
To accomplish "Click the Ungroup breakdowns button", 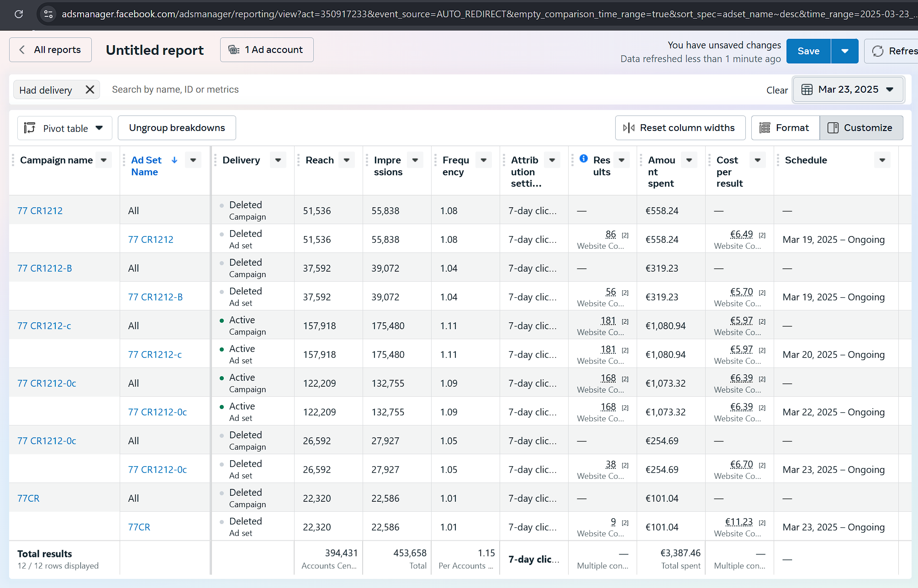I will 177,128.
